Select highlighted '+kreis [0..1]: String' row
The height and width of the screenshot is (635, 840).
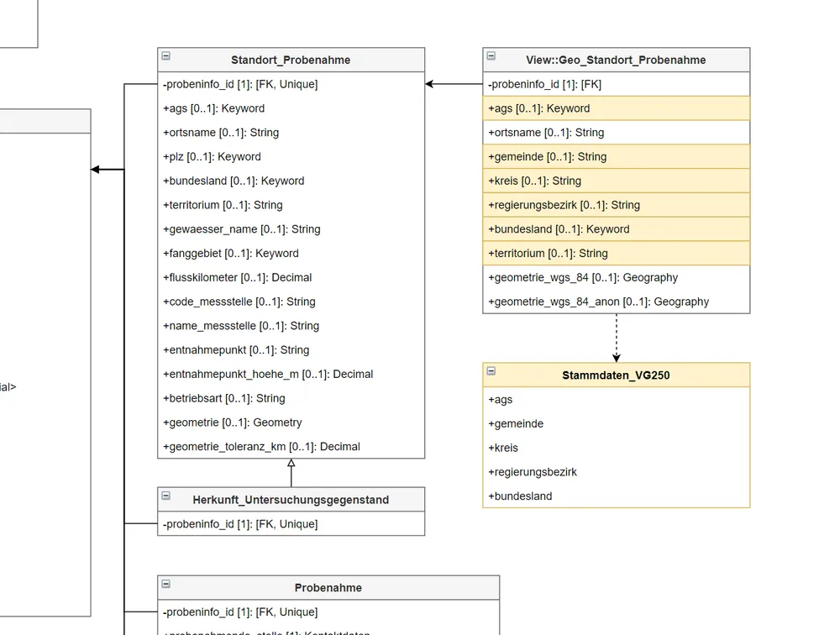pyautogui.click(x=616, y=181)
